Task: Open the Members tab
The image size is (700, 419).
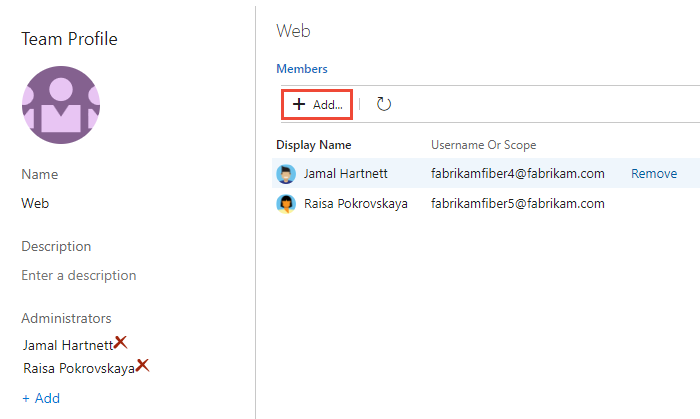Action: pyautogui.click(x=302, y=69)
